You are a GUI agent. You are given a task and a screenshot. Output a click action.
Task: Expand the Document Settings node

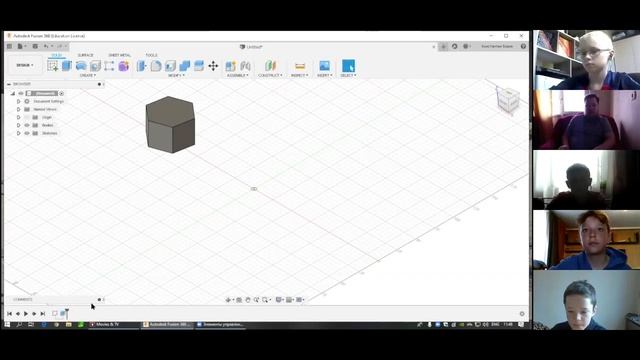pyautogui.click(x=18, y=101)
